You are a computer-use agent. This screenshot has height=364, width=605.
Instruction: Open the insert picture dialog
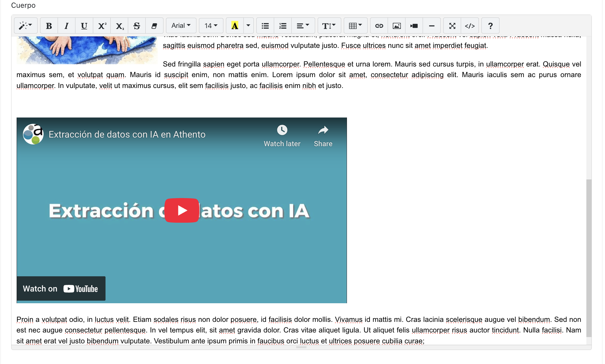pos(397,26)
